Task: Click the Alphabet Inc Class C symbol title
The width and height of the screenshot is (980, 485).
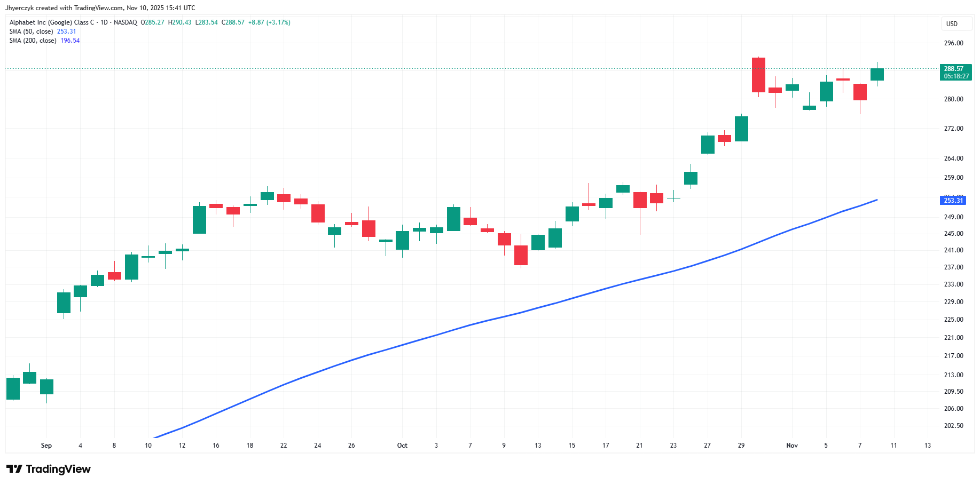Action: (51, 22)
